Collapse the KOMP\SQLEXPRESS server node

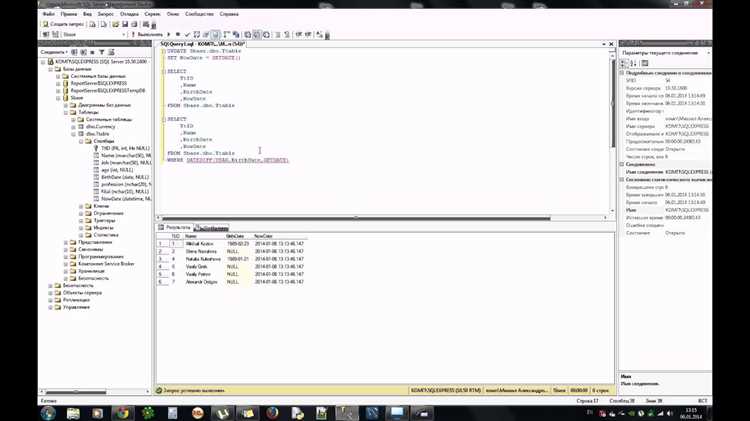pos(43,62)
